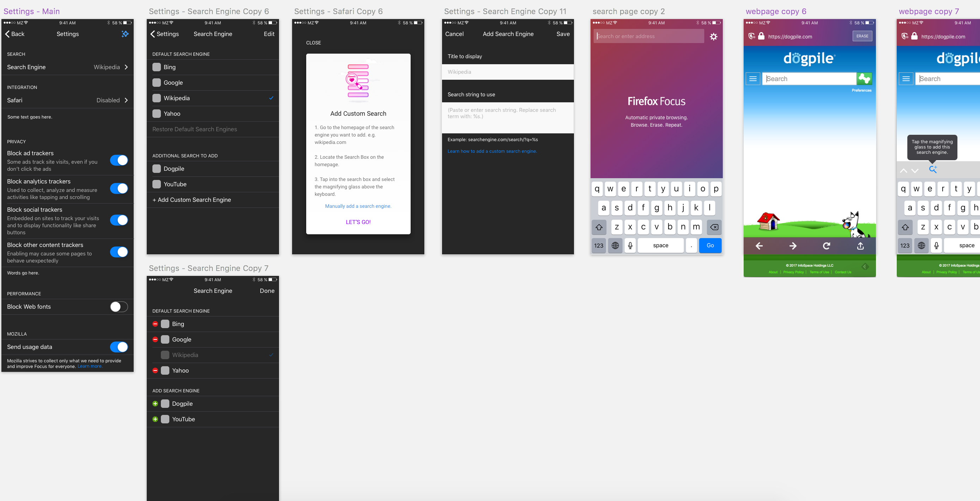Choose Google as default search engine
Viewport: 980px width, 501px height.
point(213,83)
